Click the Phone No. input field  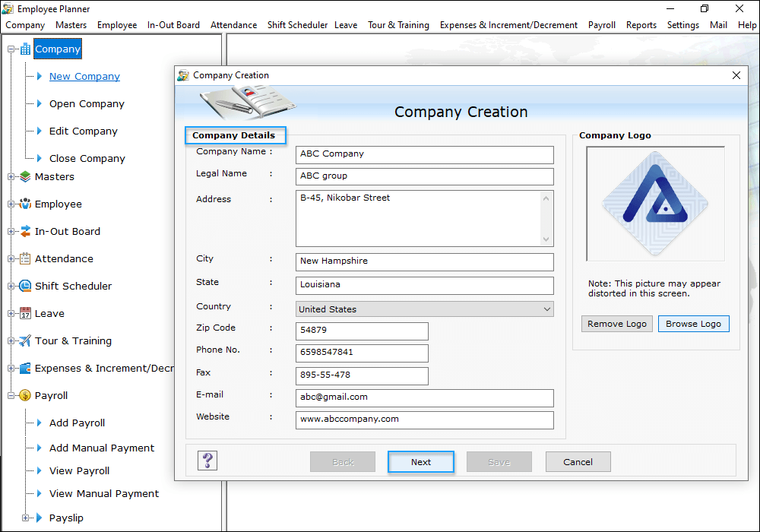click(362, 353)
